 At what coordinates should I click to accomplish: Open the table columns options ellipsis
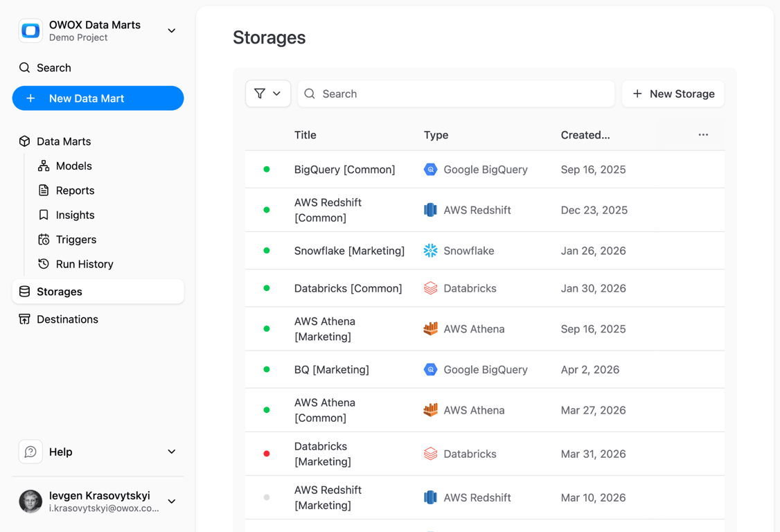[703, 135]
